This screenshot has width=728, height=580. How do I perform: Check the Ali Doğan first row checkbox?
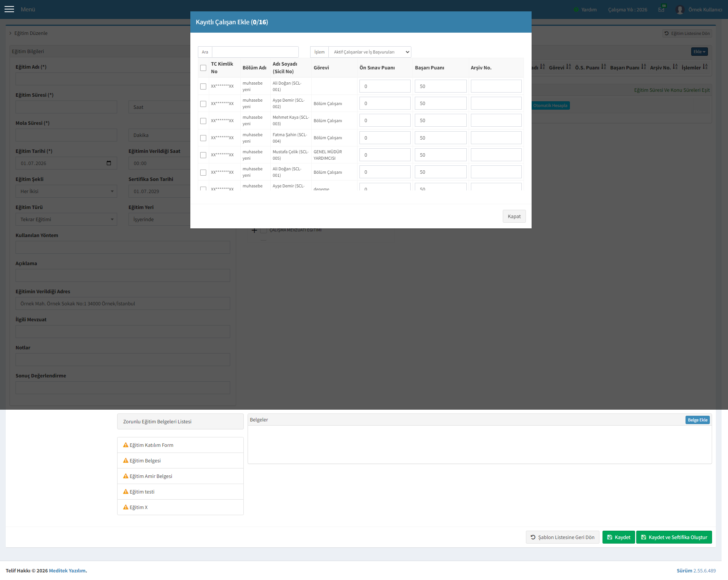pos(203,86)
